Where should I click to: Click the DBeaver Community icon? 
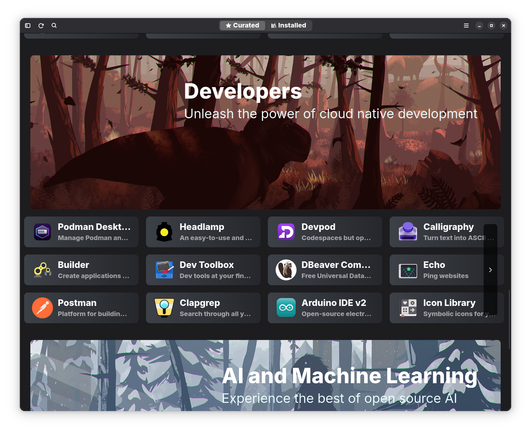pyautogui.click(x=286, y=270)
